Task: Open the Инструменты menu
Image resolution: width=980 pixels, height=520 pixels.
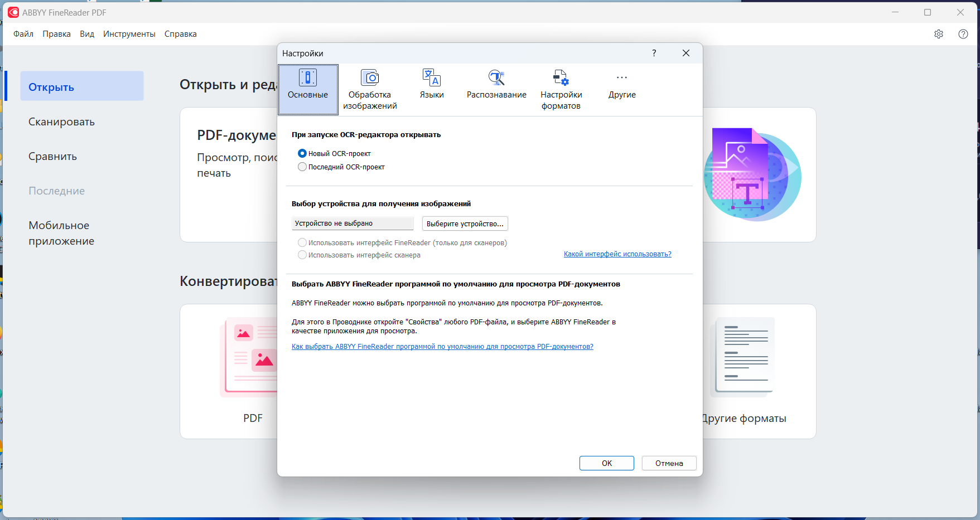Action: [129, 34]
